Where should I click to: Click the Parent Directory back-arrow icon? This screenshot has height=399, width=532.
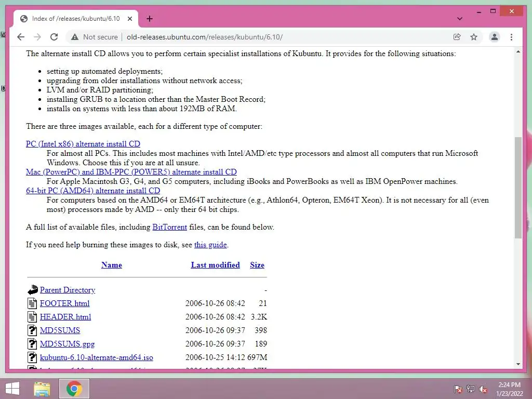pyautogui.click(x=33, y=290)
